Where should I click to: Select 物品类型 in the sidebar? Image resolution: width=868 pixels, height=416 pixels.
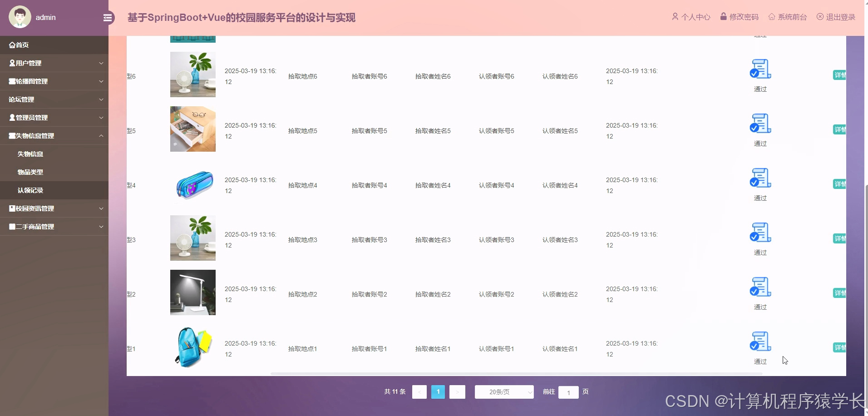click(30, 172)
